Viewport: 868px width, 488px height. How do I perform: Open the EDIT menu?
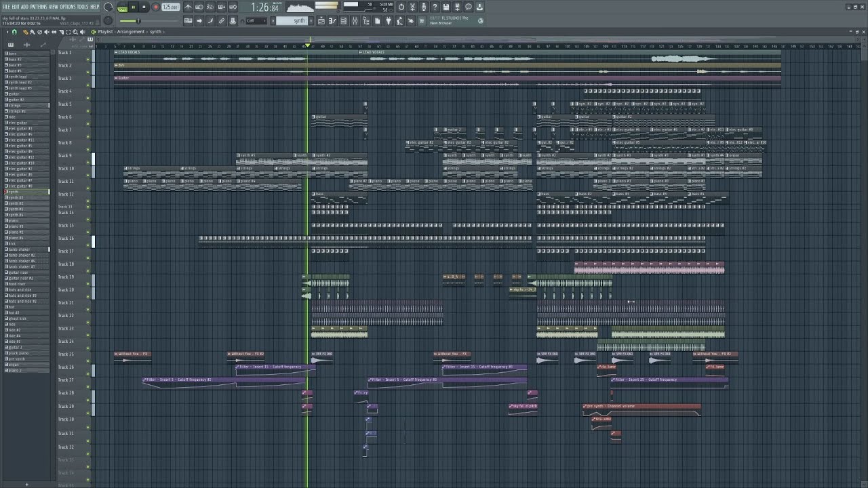(x=16, y=7)
